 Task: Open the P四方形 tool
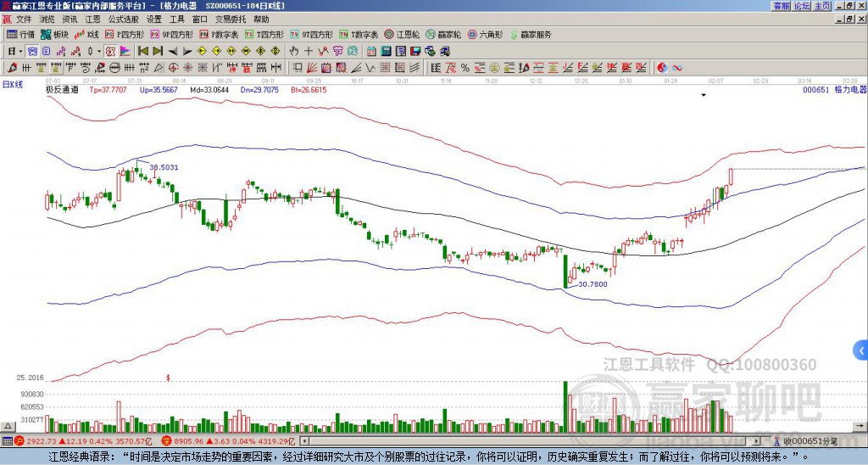[x=125, y=34]
